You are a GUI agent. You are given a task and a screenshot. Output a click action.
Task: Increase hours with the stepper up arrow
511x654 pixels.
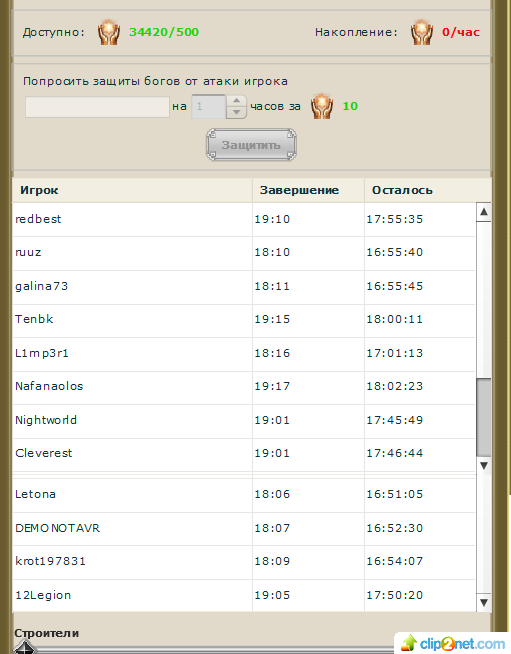(237, 101)
